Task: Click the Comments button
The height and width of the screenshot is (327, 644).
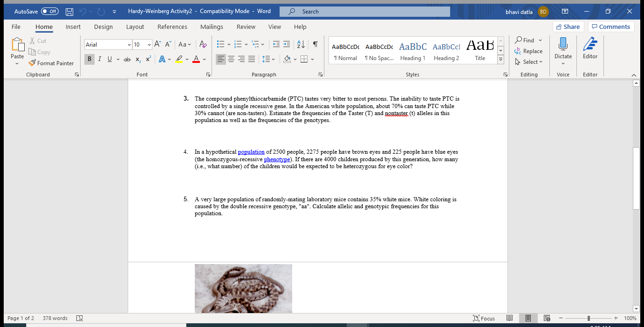Action: pyautogui.click(x=611, y=27)
